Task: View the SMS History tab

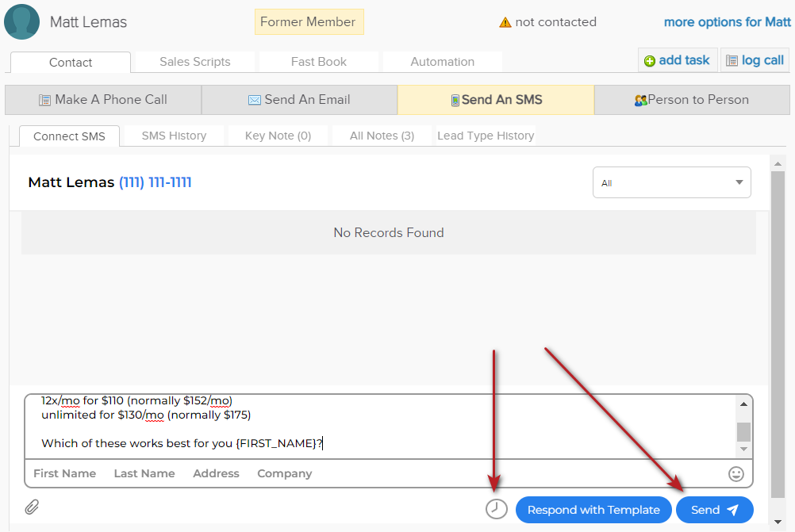Action: tap(174, 136)
